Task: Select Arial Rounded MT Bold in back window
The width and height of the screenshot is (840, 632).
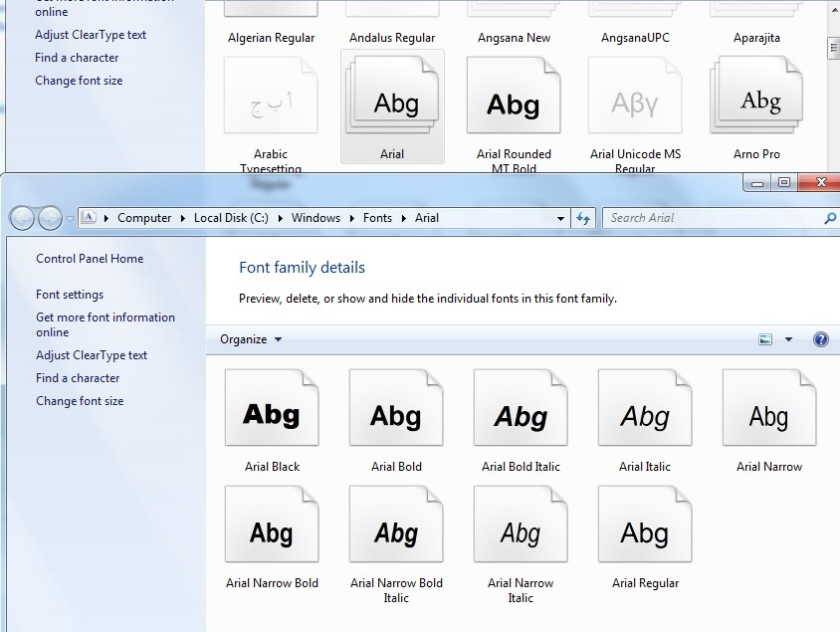Action: pyautogui.click(x=514, y=96)
